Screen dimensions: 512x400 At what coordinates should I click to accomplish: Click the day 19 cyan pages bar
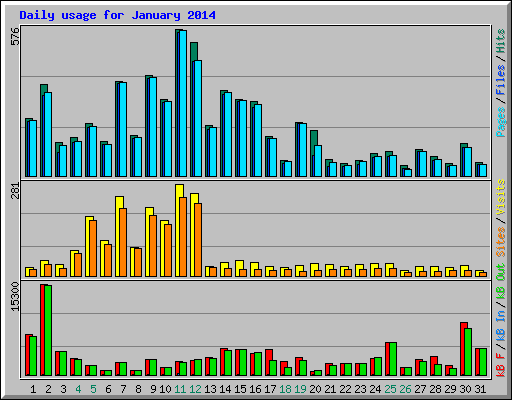click(303, 150)
